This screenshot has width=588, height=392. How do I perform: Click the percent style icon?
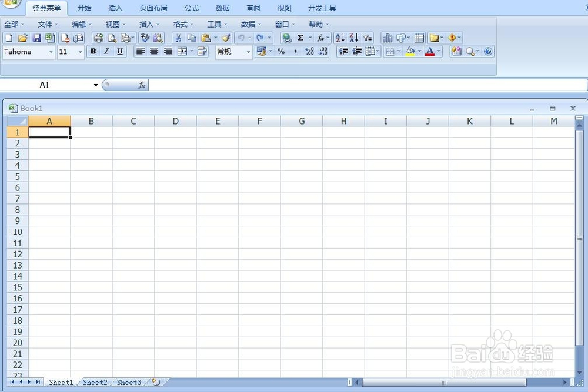281,52
